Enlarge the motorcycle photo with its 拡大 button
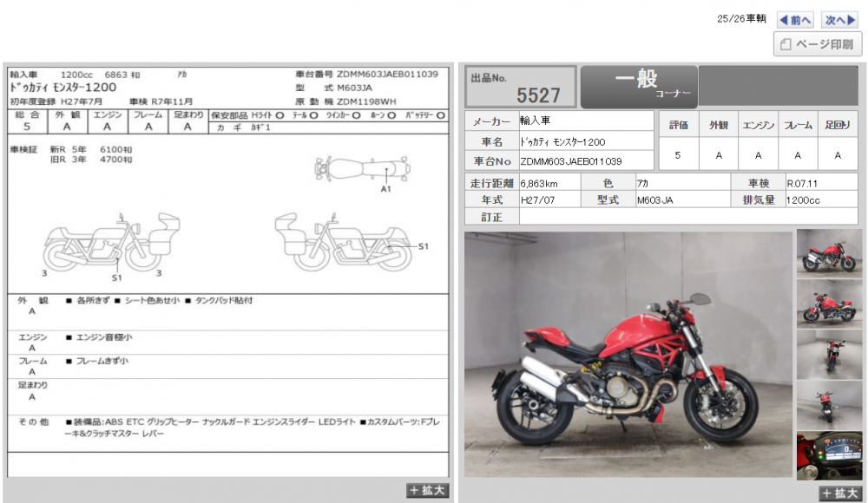This screenshot has height=503, width=868. click(x=839, y=493)
